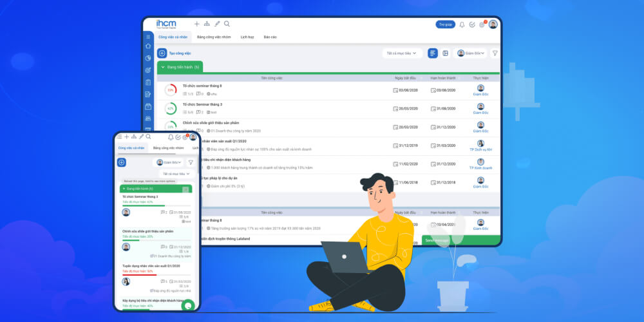Collapse 'Đang tiến hành (6)' header on mobile
The image size is (644, 322).
156,189
